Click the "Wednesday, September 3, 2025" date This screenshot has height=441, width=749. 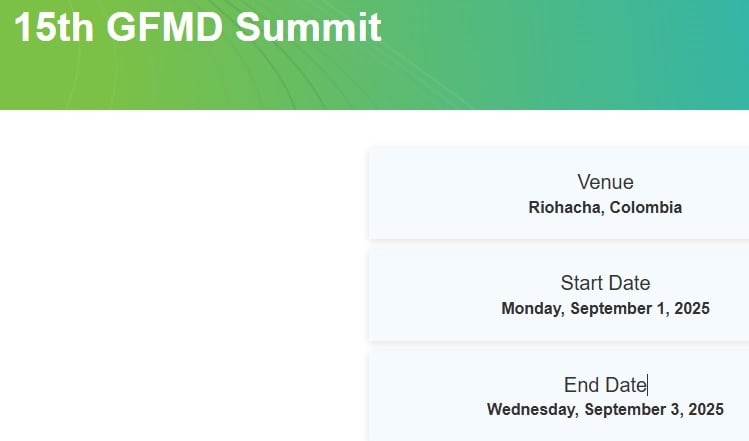605,409
